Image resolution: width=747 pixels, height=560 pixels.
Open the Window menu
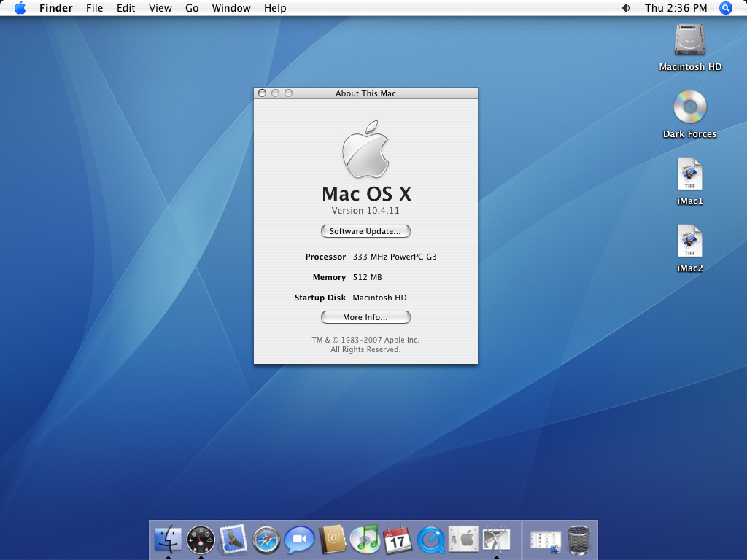tap(231, 8)
